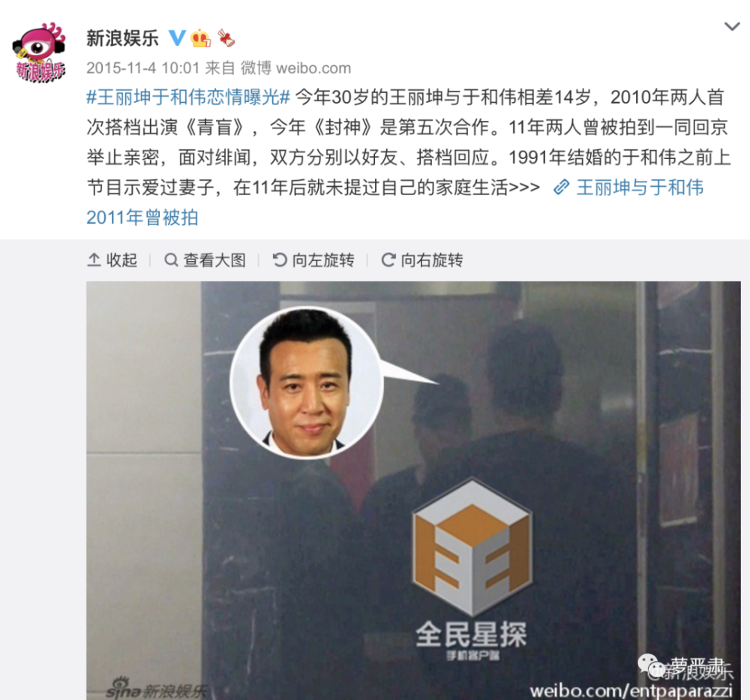Screen dimensions: 750x700
Task: Click the counterclockwise rotate arrow icon
Action: pos(279,260)
